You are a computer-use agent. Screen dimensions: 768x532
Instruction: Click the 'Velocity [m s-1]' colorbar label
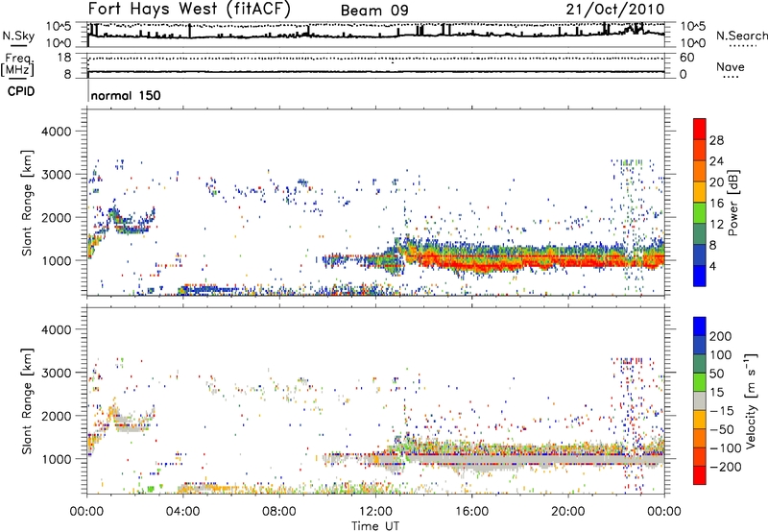(751, 400)
